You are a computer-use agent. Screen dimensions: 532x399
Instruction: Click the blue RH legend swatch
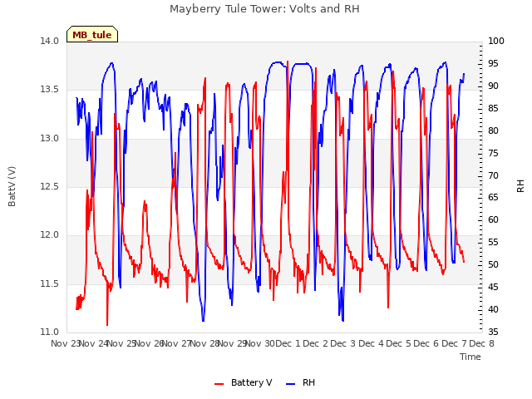291,384
